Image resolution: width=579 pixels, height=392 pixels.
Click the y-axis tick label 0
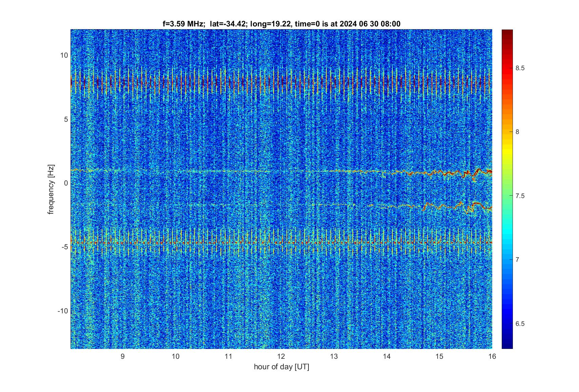(66, 183)
